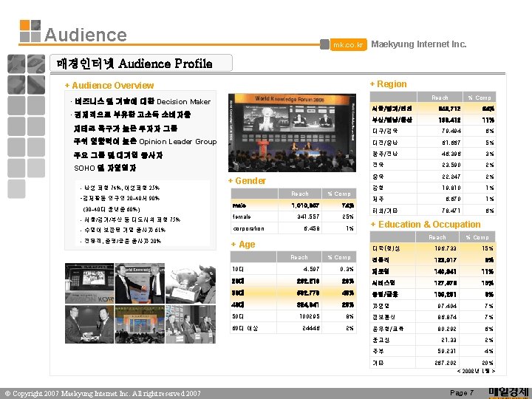532x399 pixels.
Task: Click the Region reach value 70,404
Action: click(x=451, y=131)
